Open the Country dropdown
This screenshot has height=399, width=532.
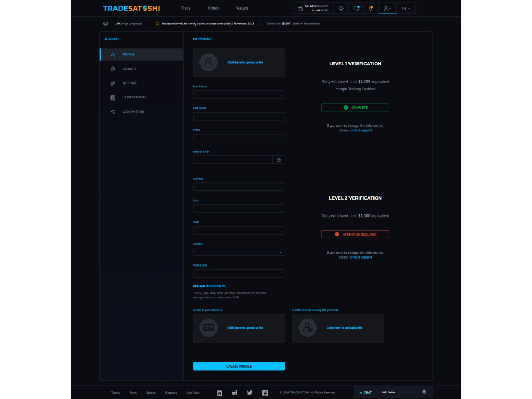pyautogui.click(x=239, y=252)
